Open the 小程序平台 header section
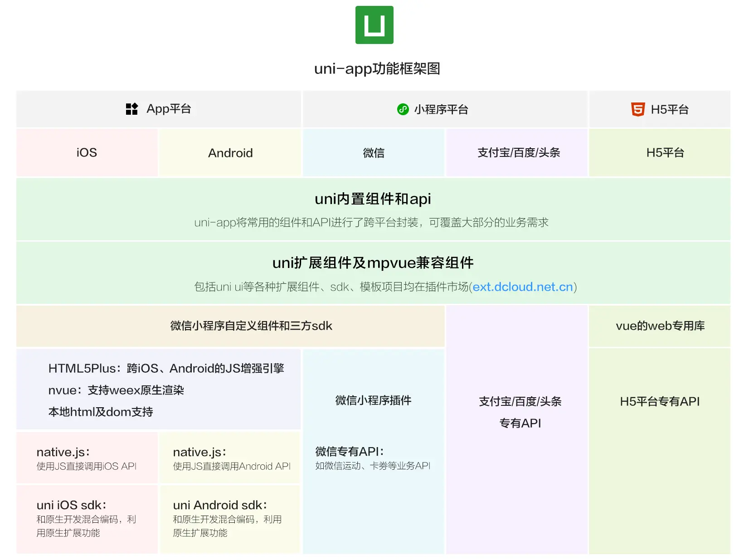 [445, 109]
